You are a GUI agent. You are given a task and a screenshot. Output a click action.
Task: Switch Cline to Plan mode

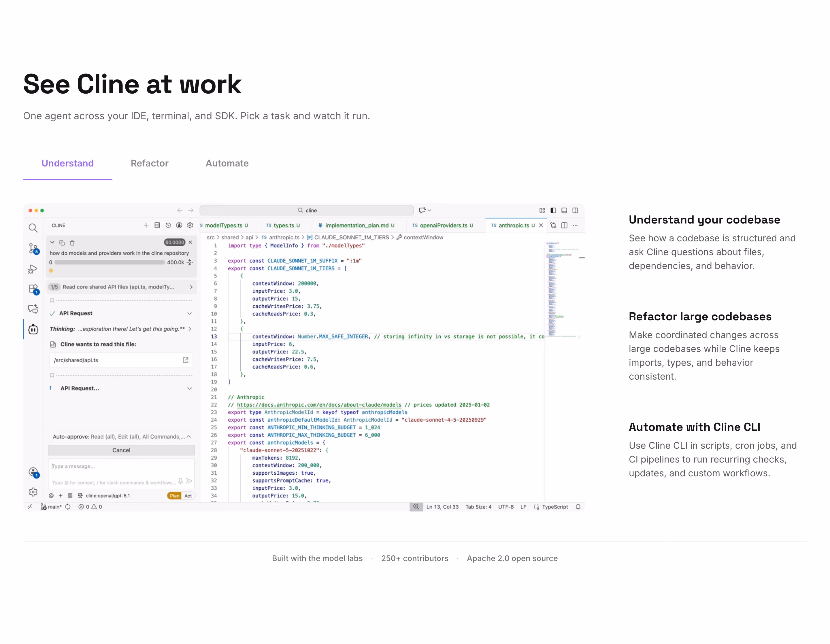point(174,496)
